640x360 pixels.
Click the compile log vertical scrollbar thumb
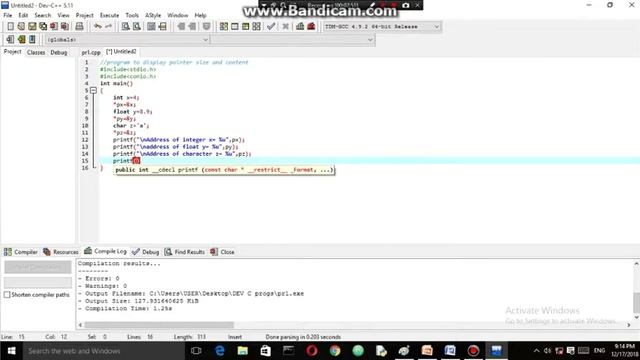click(x=636, y=302)
